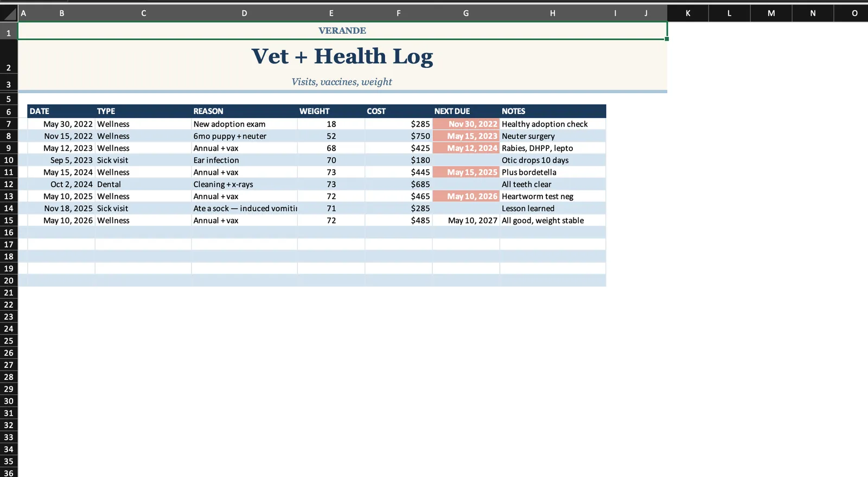Select row 21 header
Screen dimensions: 868x477
(x=9, y=293)
